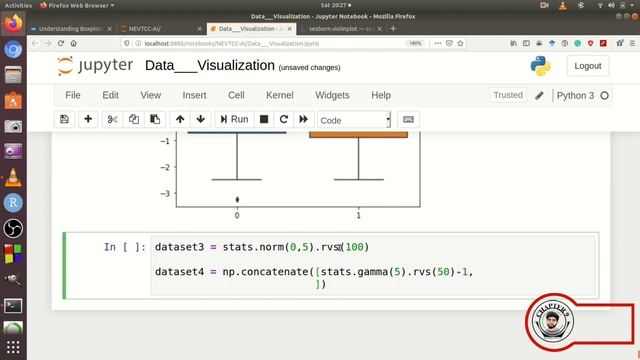Restart the kernel icon
Screen dimensions: 640x360
(x=284, y=119)
